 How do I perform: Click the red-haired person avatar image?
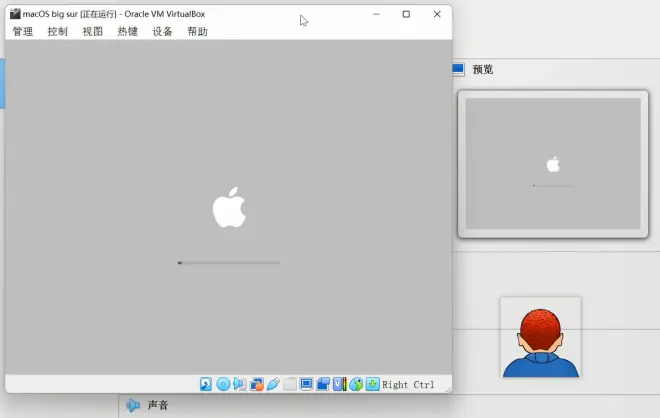541,337
